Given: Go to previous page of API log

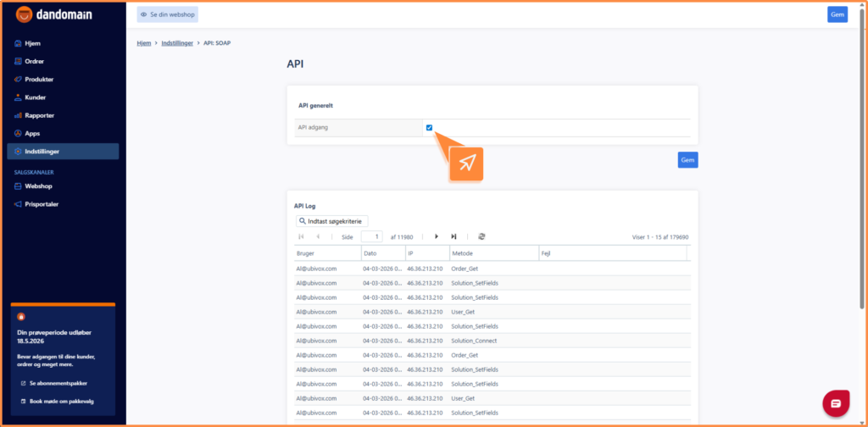Looking at the screenshot, I should tap(318, 237).
